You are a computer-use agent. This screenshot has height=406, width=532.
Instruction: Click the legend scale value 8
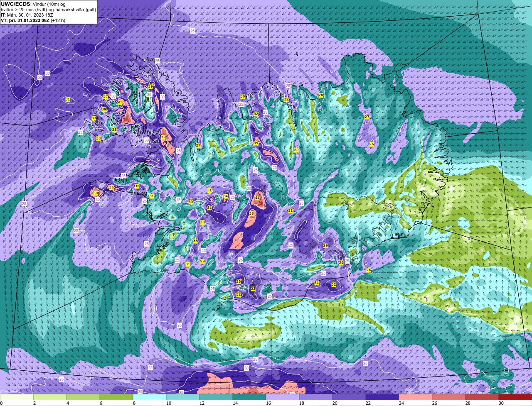(x=134, y=403)
